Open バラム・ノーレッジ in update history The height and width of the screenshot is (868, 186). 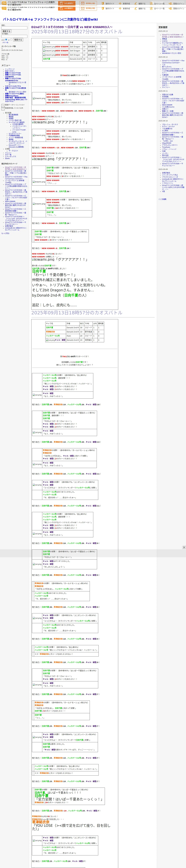coord(169,149)
